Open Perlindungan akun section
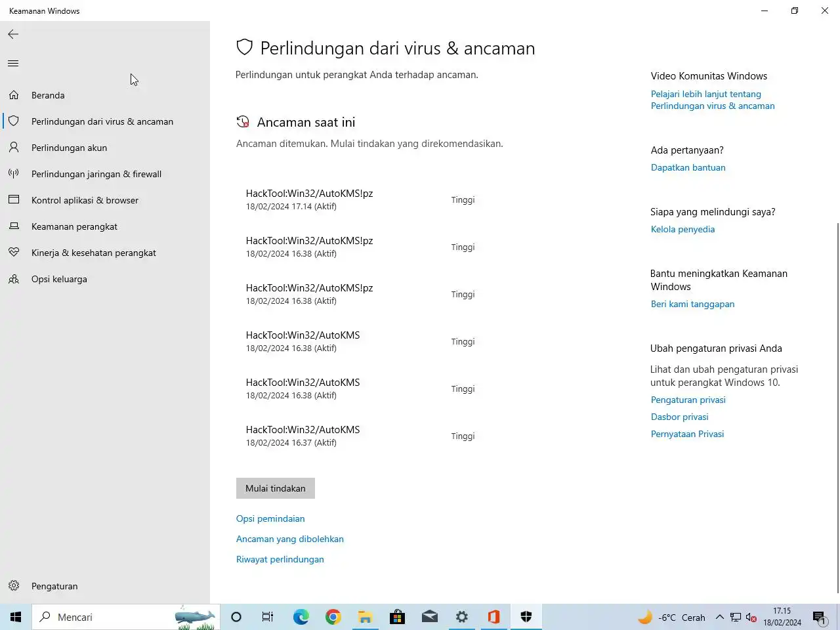This screenshot has width=840, height=630. coord(105,148)
